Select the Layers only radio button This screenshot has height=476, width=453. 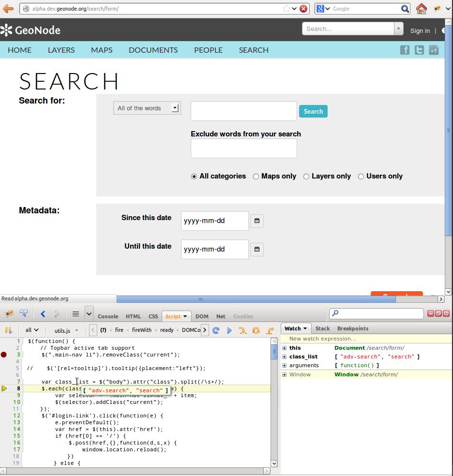click(x=306, y=177)
